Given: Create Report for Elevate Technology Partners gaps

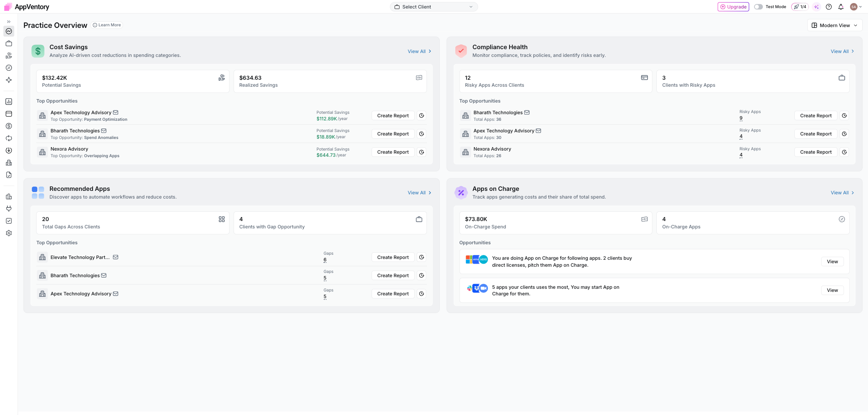Looking at the screenshot, I should (393, 257).
